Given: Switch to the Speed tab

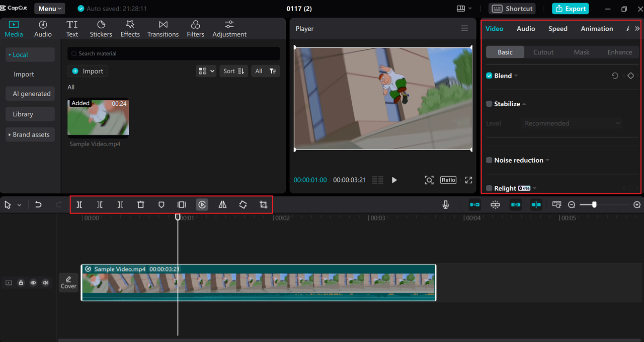Looking at the screenshot, I should [558, 29].
